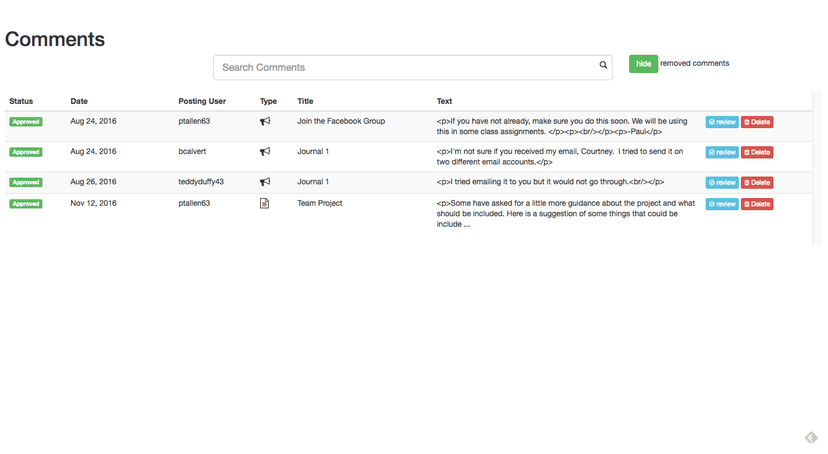The height and width of the screenshot is (454, 828).
Task: Click the megaphone icon in teddyduffy43's row
Action: coord(265,182)
